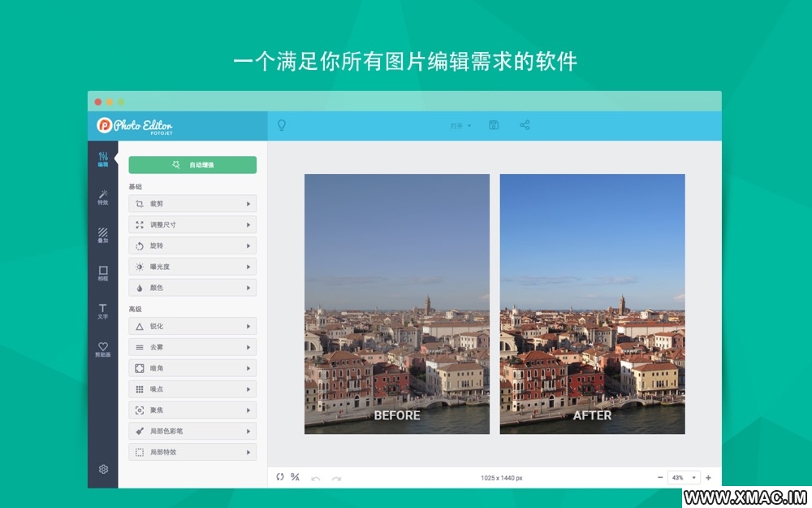Click the share icon in top bar

tap(525, 125)
